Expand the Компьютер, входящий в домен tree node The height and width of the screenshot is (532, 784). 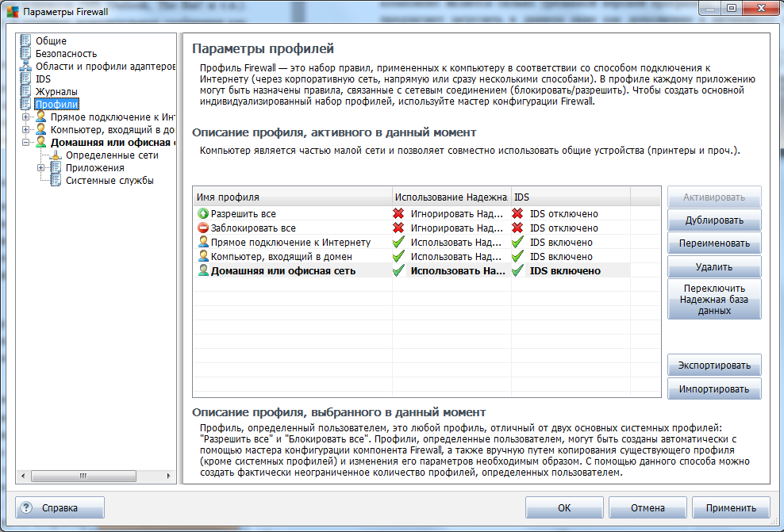tap(25, 129)
